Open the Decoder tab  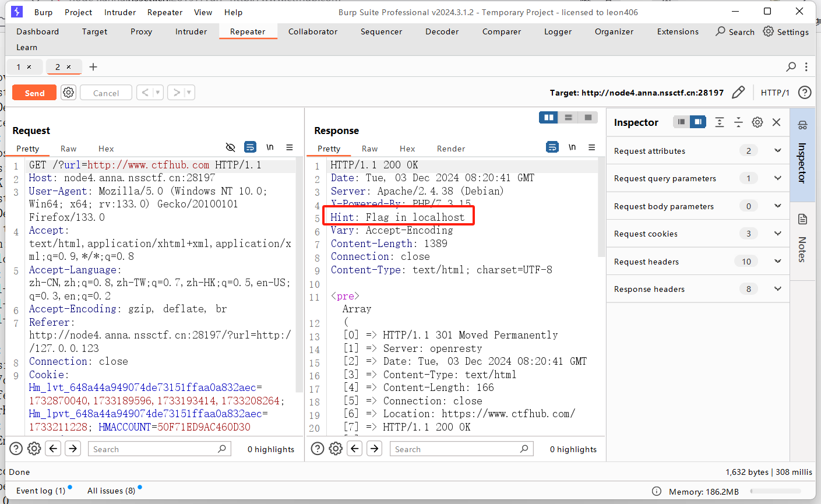pyautogui.click(x=442, y=31)
